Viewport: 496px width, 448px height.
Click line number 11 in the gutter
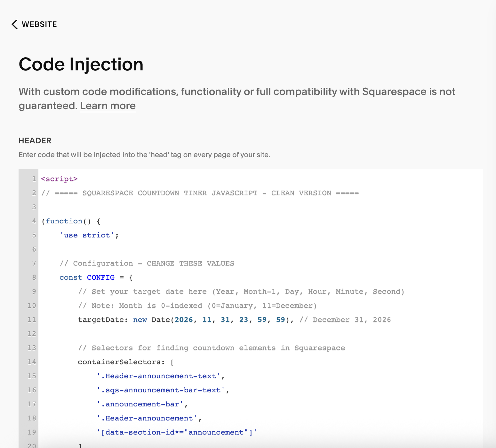pyautogui.click(x=32, y=320)
